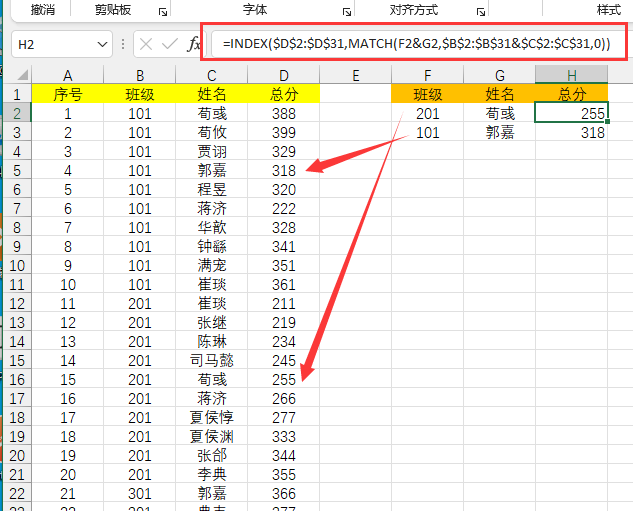Click the Select All corner triangle
The width and height of the screenshot is (633, 511).
[x=21, y=76]
